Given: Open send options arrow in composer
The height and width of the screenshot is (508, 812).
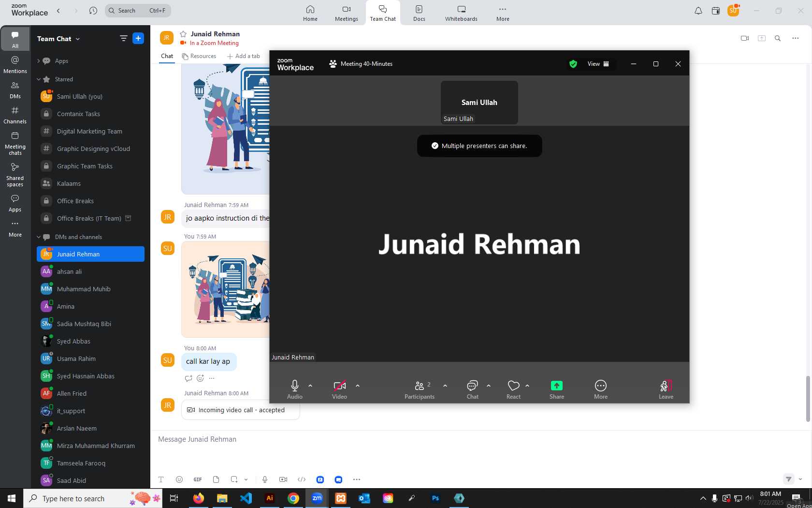Looking at the screenshot, I should pos(800,479).
